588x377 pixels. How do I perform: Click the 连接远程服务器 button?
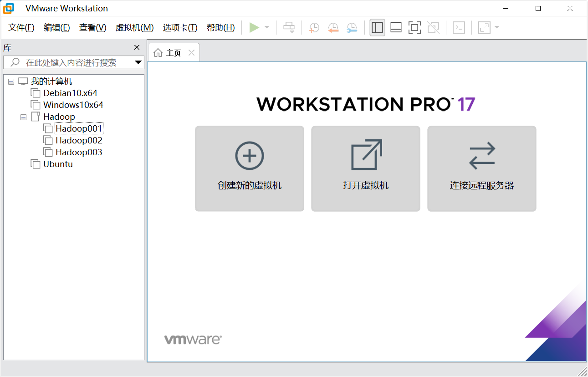point(482,168)
